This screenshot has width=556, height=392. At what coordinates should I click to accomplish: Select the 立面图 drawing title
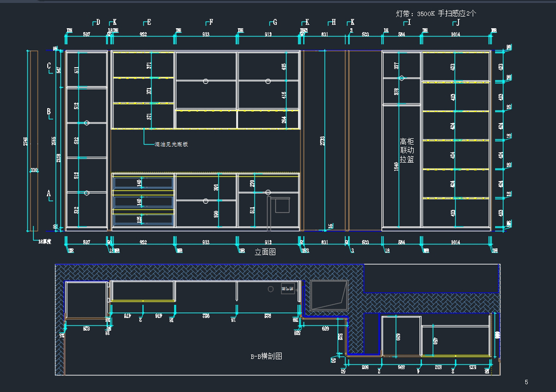click(265, 252)
